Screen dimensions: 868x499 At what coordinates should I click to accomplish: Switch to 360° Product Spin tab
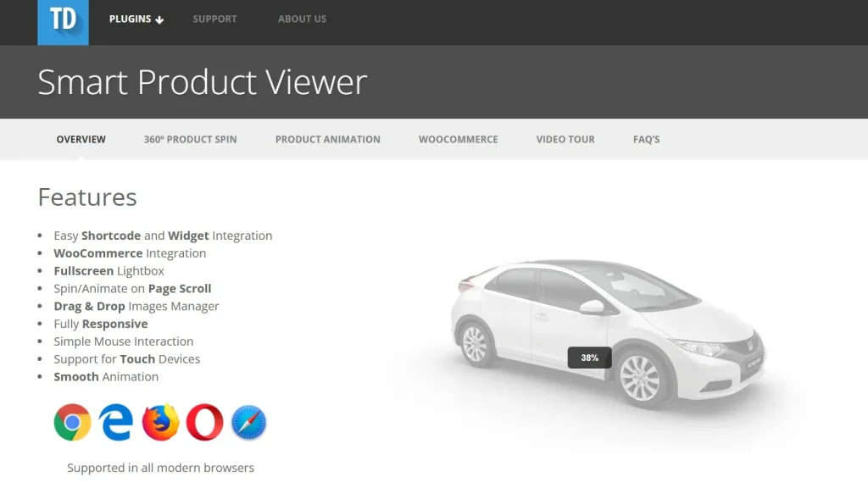tap(191, 140)
